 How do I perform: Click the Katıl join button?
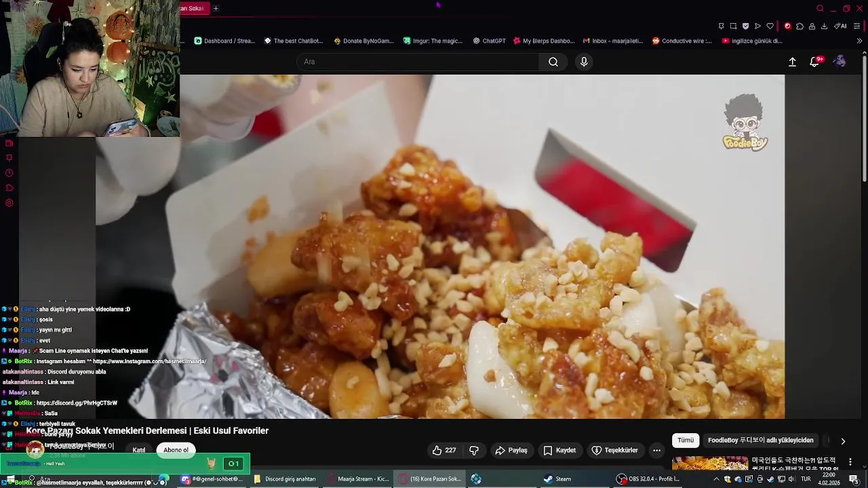[x=139, y=450]
